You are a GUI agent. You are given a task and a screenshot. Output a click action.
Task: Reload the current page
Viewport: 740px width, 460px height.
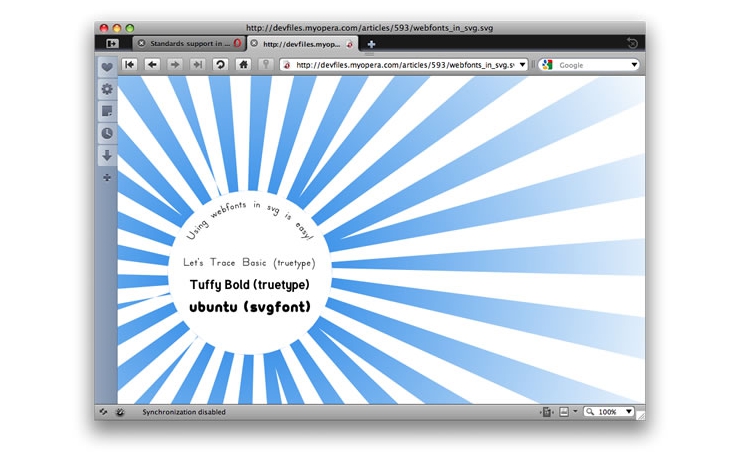point(220,65)
